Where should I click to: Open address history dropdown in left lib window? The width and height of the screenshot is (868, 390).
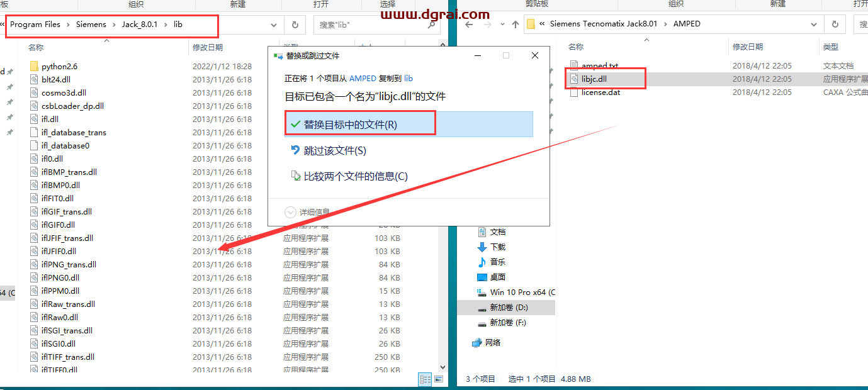pos(274,25)
